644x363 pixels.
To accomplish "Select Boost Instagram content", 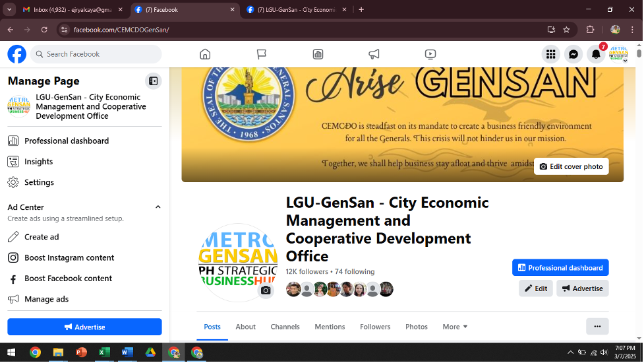I will pyautogui.click(x=84, y=258).
